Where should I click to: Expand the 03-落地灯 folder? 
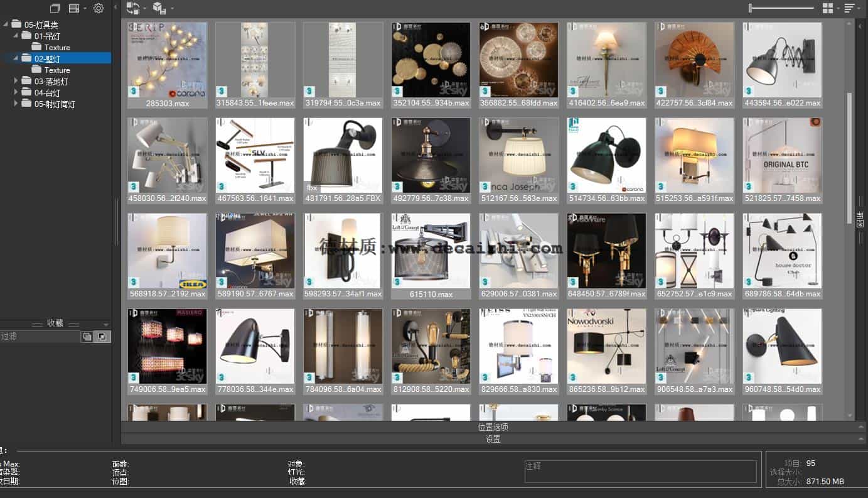[16, 81]
